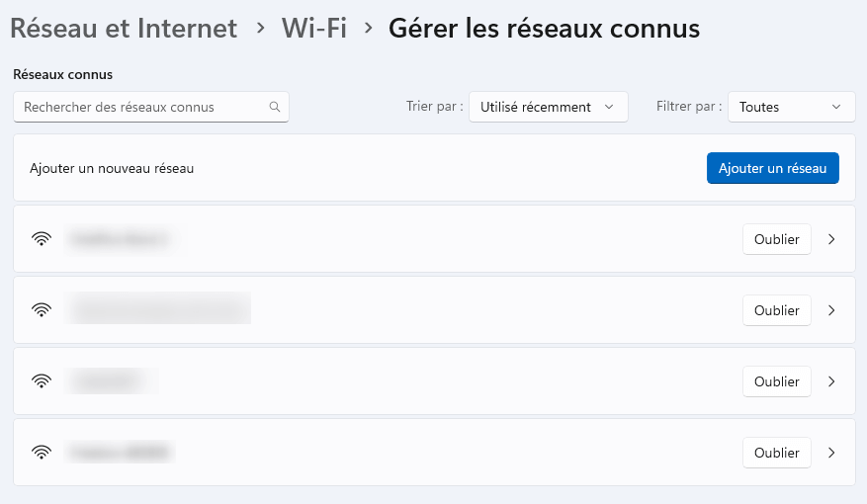Open the first blurred network entry

[x=434, y=239]
